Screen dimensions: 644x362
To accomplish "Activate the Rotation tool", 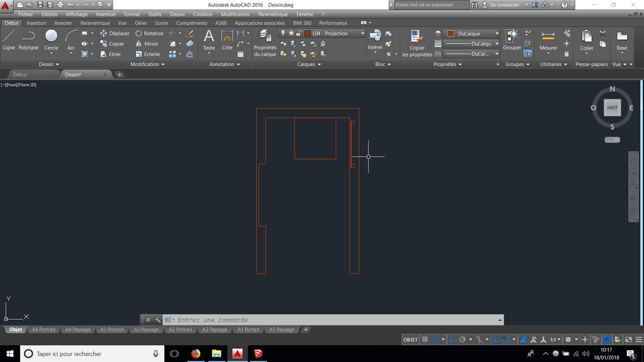I will pos(150,33).
